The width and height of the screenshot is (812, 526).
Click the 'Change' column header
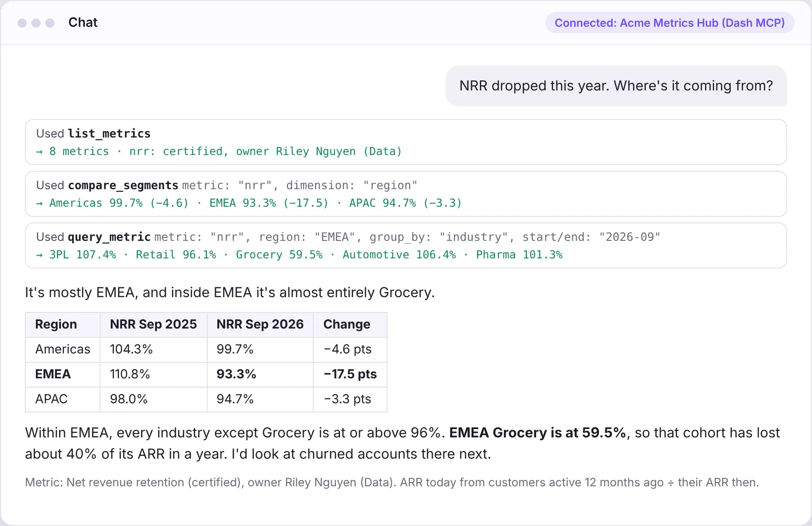click(350, 324)
